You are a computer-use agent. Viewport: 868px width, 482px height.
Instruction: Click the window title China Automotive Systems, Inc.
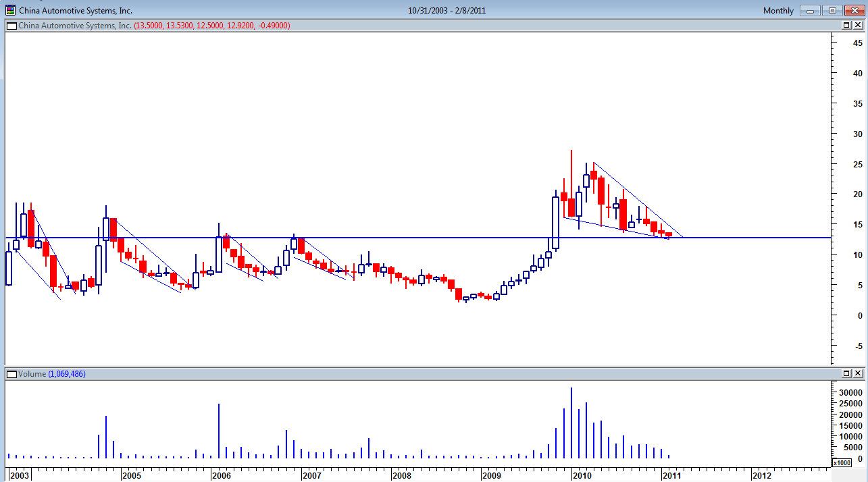76,10
